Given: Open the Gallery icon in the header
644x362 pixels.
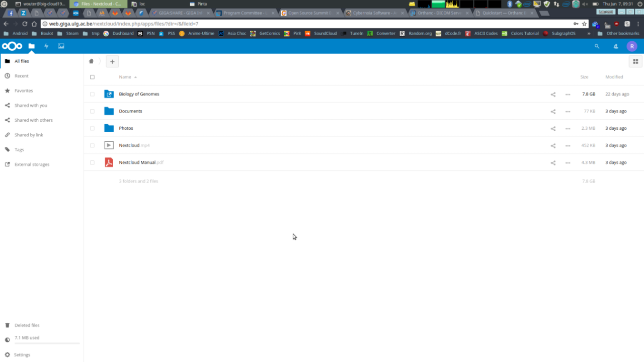Looking at the screenshot, I should point(61,46).
